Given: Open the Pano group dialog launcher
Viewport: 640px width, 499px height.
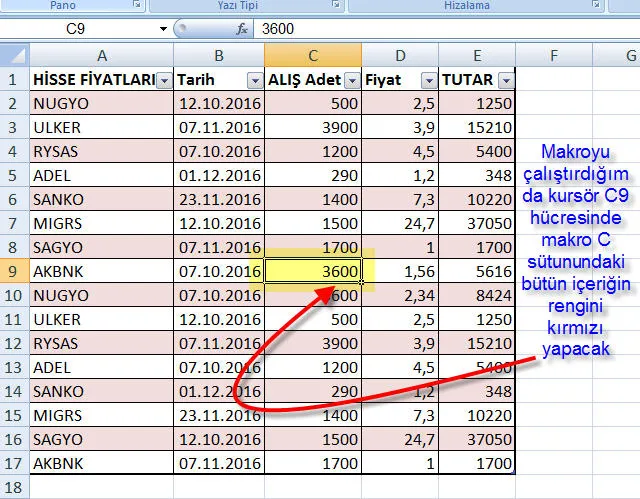Looking at the screenshot, I should click(137, 6).
